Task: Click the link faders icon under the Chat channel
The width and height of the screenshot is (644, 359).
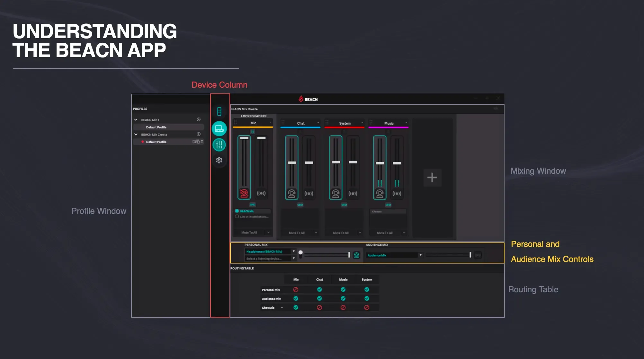Action: point(300,205)
